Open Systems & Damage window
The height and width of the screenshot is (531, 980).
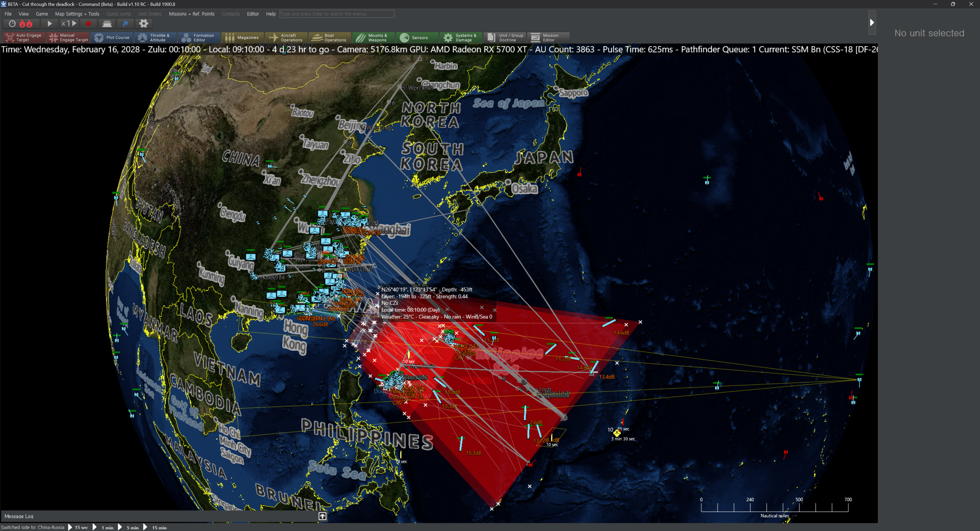[461, 37]
